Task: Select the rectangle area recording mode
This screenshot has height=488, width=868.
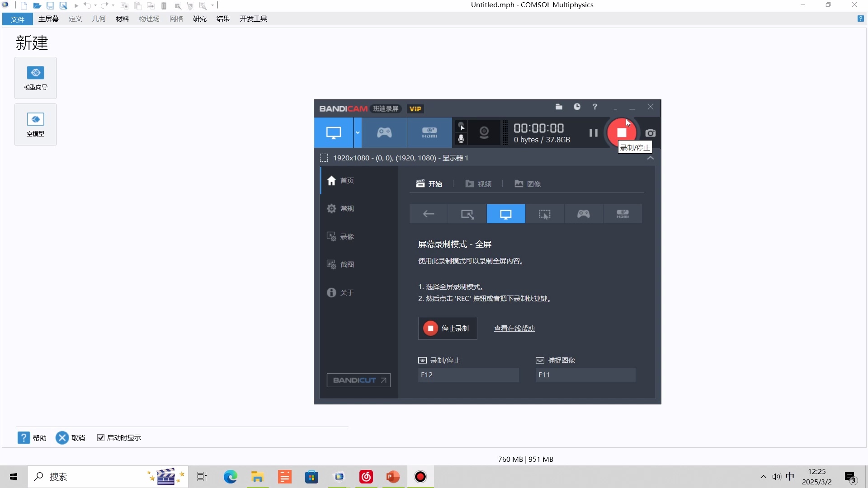Action: point(467,214)
